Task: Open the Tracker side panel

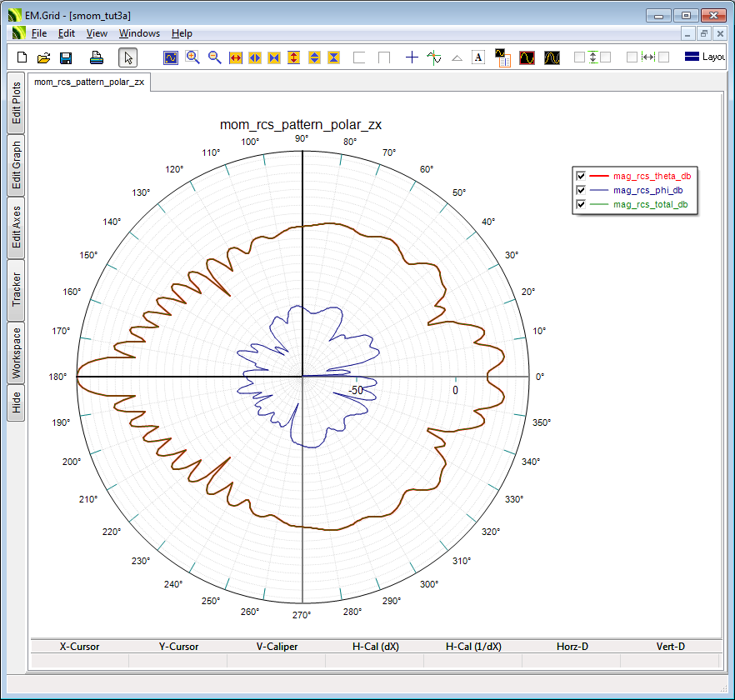Action: point(16,290)
